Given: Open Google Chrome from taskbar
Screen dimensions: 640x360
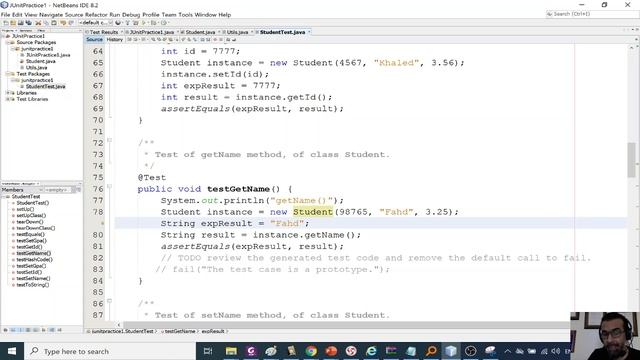Looking at the screenshot, I should pyautogui.click(x=311, y=351).
